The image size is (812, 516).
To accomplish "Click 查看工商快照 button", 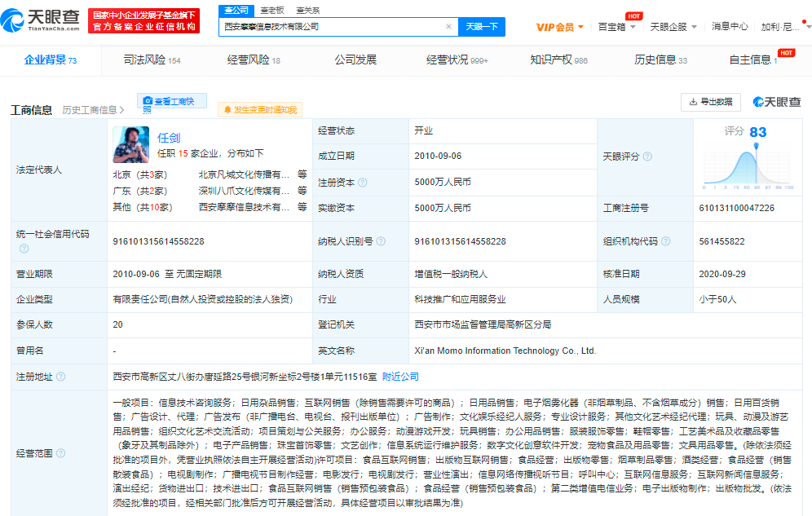I will tap(172, 101).
